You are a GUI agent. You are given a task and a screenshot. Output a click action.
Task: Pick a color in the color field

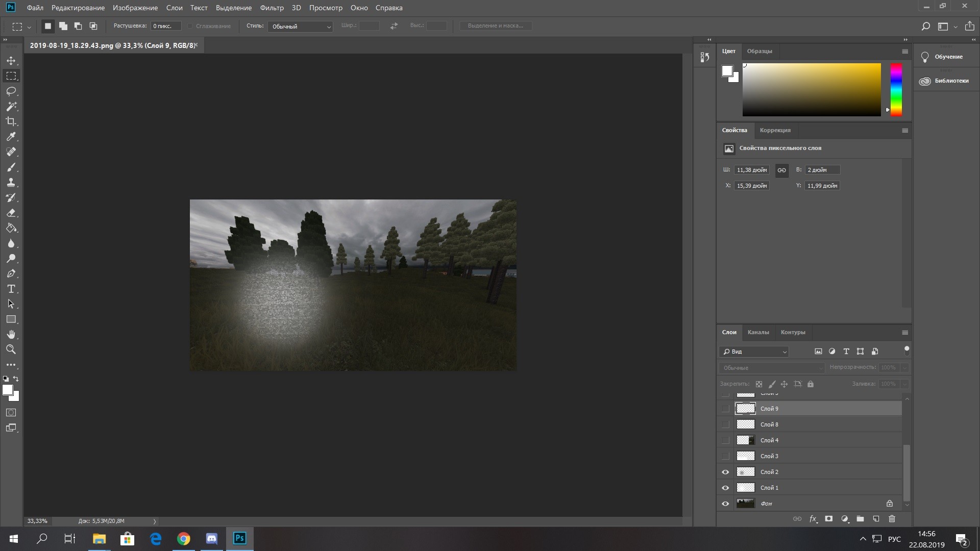click(812, 90)
